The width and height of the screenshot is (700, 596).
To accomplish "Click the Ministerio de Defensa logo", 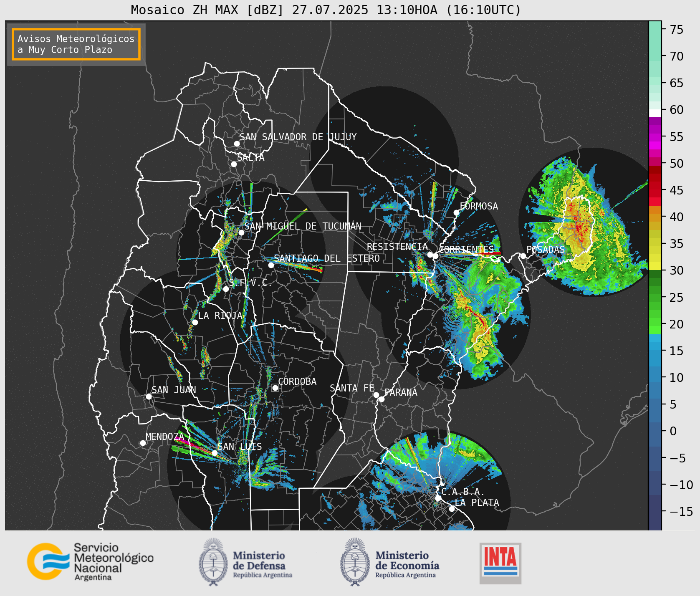I will point(245,562).
